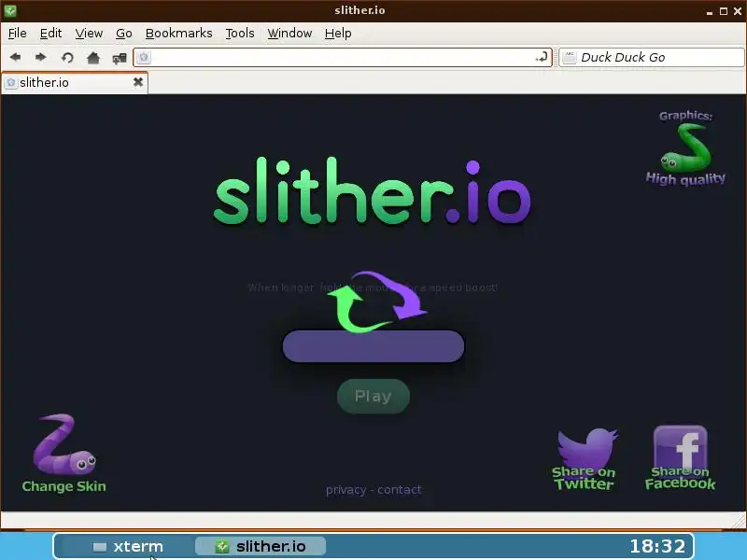Screen dimensions: 747x560
Task: Maximize the slither.io browser window
Action: click(723, 11)
